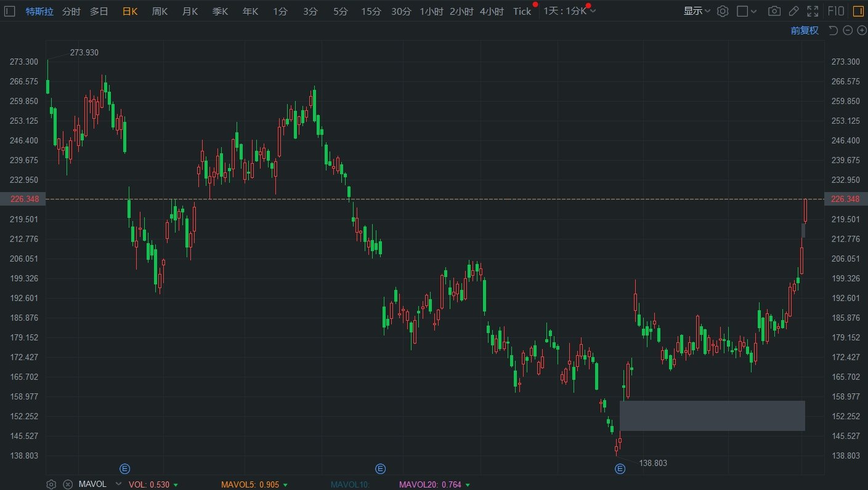Image resolution: width=868 pixels, height=490 pixels.
Task: Switch to 周K weekly chart tab
Action: pos(160,12)
